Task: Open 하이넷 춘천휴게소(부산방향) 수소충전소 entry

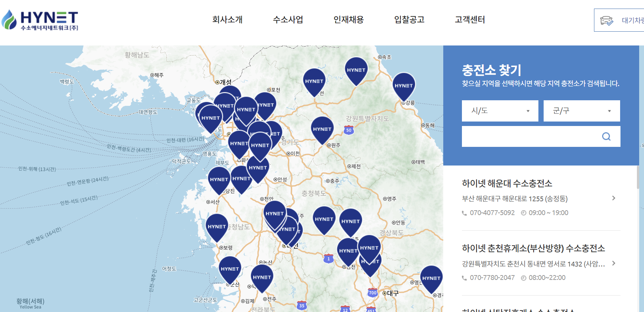Action: (x=533, y=248)
